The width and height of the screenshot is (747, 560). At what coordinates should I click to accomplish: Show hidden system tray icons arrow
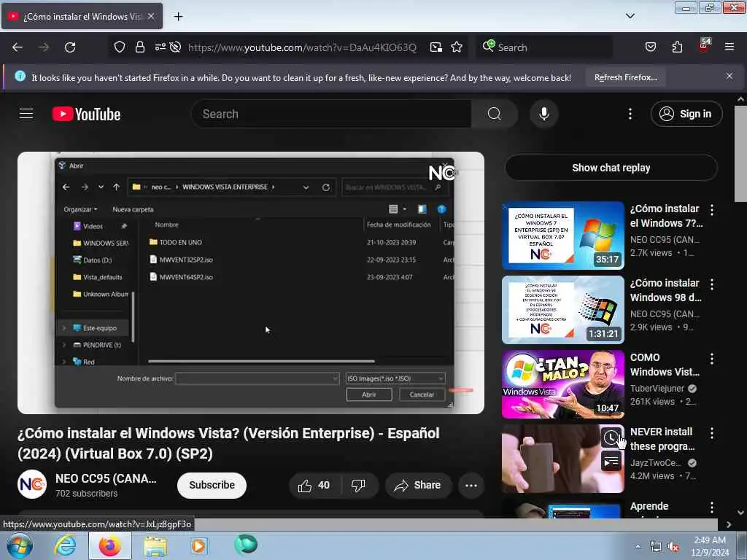coord(638,546)
